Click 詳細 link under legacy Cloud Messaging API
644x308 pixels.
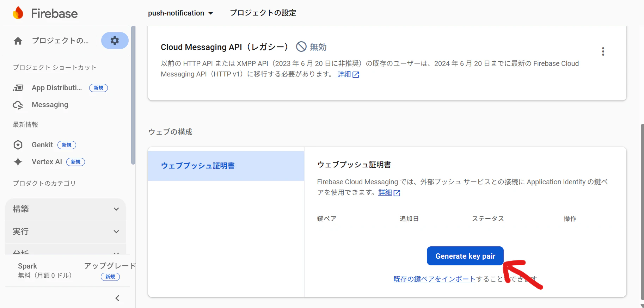[x=344, y=74]
